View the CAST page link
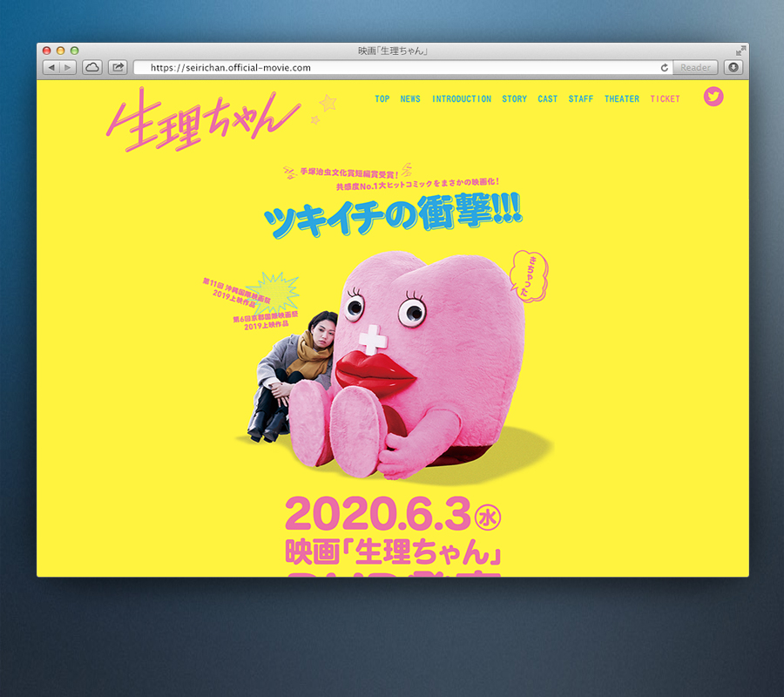 548,99
